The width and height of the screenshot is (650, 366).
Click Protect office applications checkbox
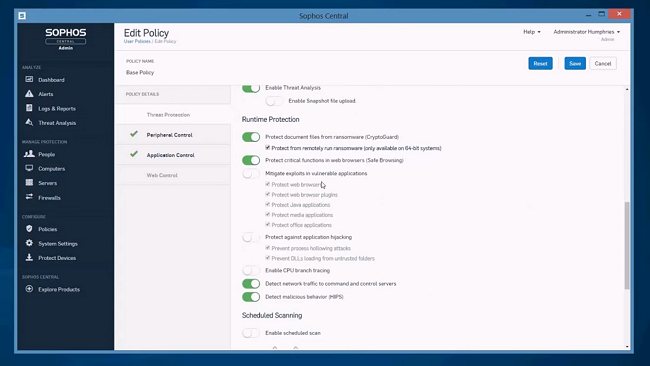tap(268, 224)
